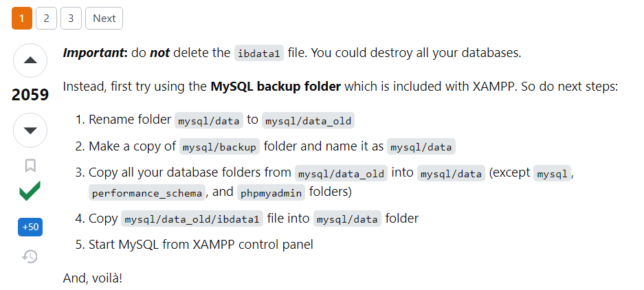This screenshot has height=290, width=644.
Task: Click the ibdata1 code in the warning line
Action: [259, 54]
